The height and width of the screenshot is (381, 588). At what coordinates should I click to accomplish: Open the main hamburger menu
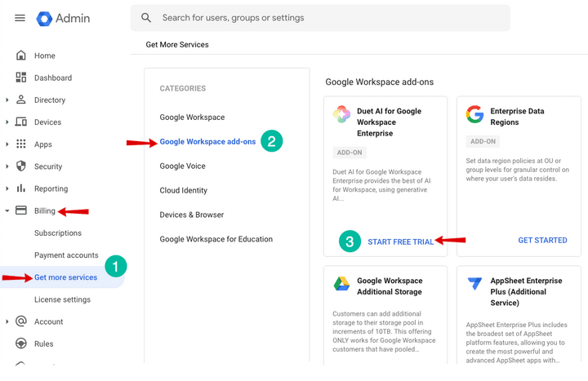pyautogui.click(x=20, y=18)
